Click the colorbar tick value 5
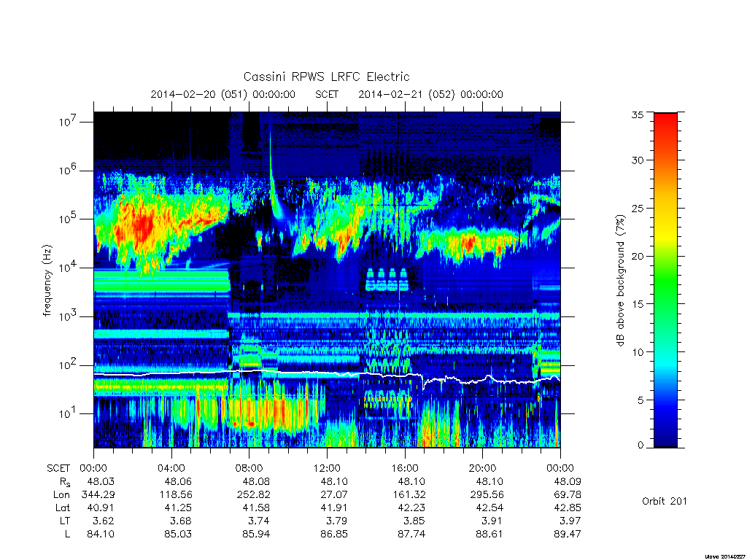The height and width of the screenshot is (560, 747). click(x=640, y=400)
